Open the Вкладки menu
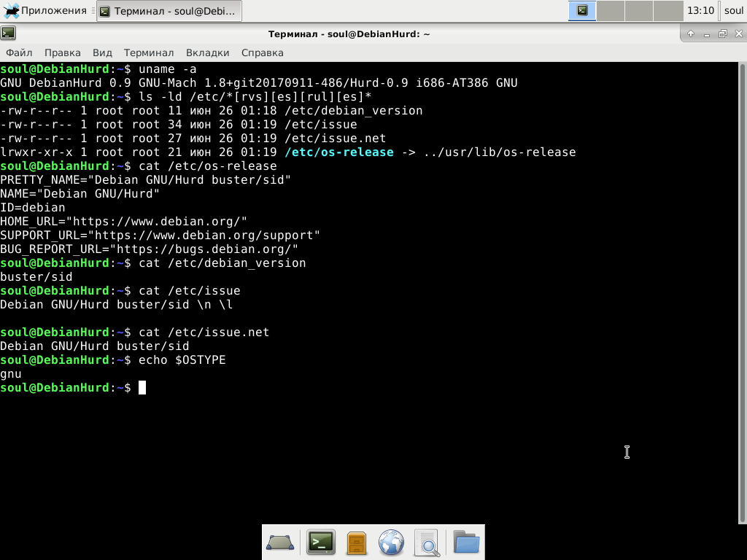 207,52
